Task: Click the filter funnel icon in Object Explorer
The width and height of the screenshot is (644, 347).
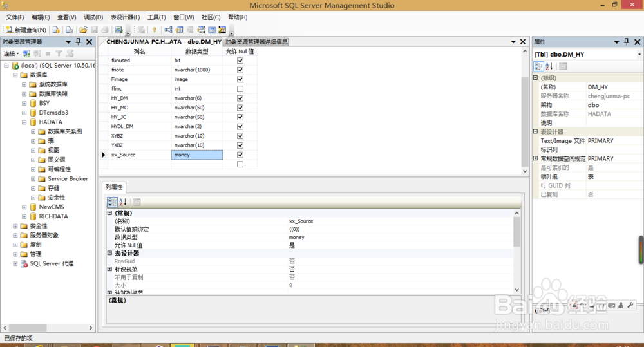Action: pos(59,53)
